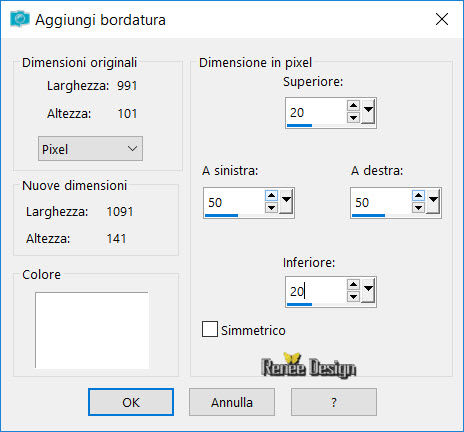
Task: Click the app icon in the title bar
Action: point(20,19)
